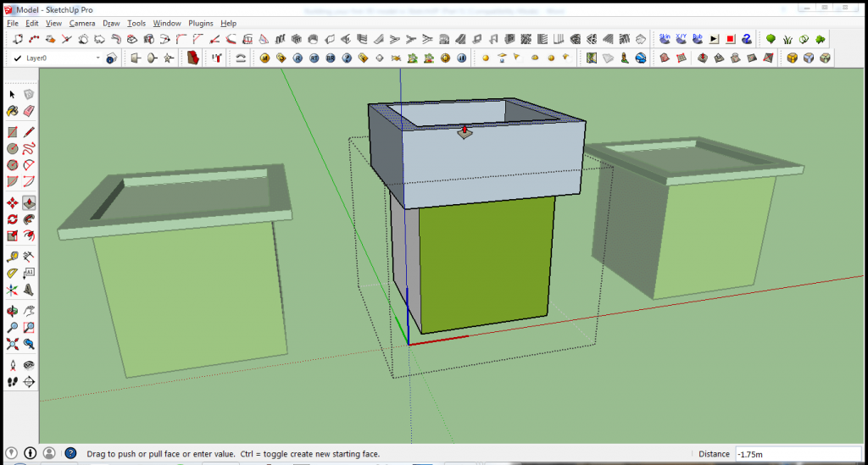Select the Zoom Window tool
The width and height of the screenshot is (868, 465).
click(x=29, y=327)
